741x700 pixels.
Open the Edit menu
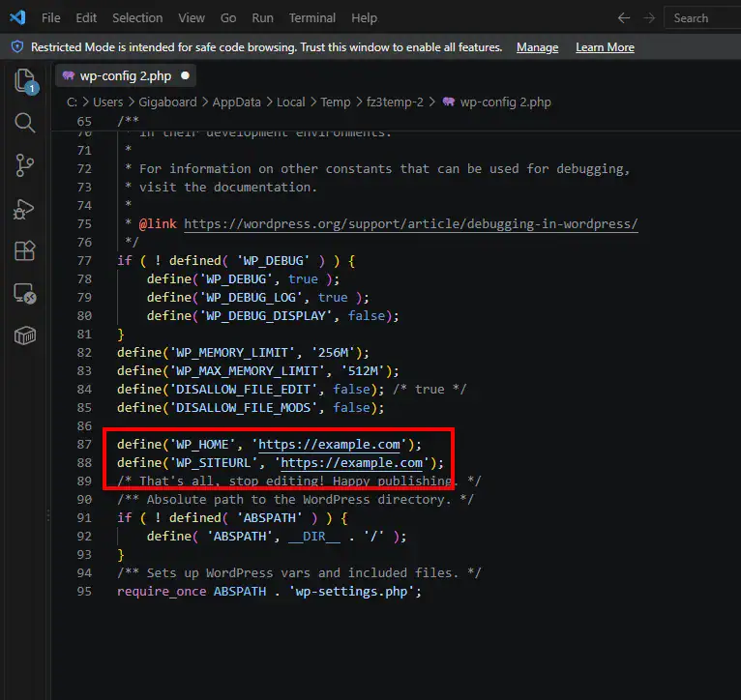click(86, 18)
